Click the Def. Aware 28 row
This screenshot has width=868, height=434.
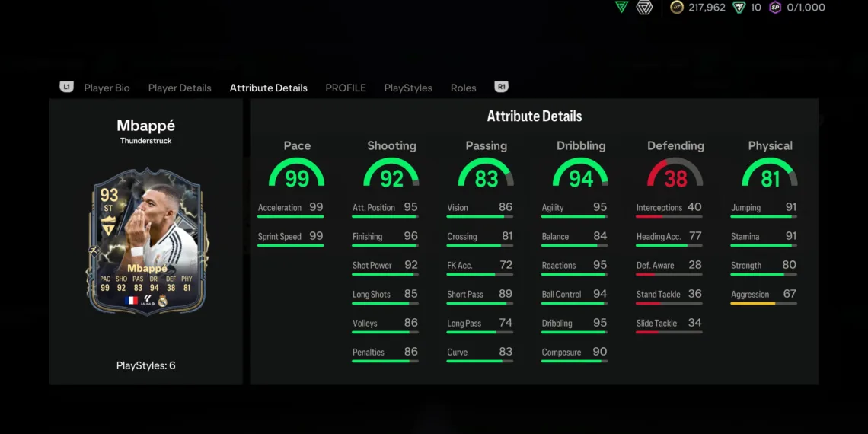(669, 266)
